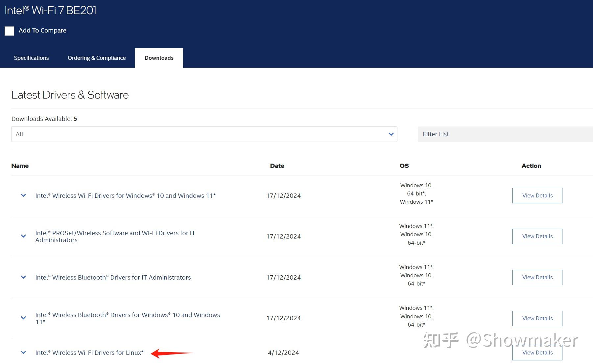Expand the Windows 10 and 11 Wi-Fi drivers row

(23, 195)
